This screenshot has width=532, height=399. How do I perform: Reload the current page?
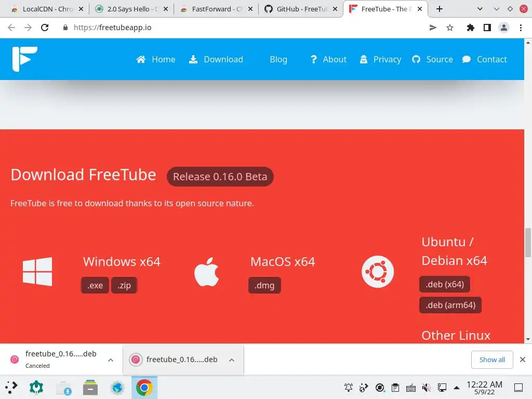(x=45, y=28)
